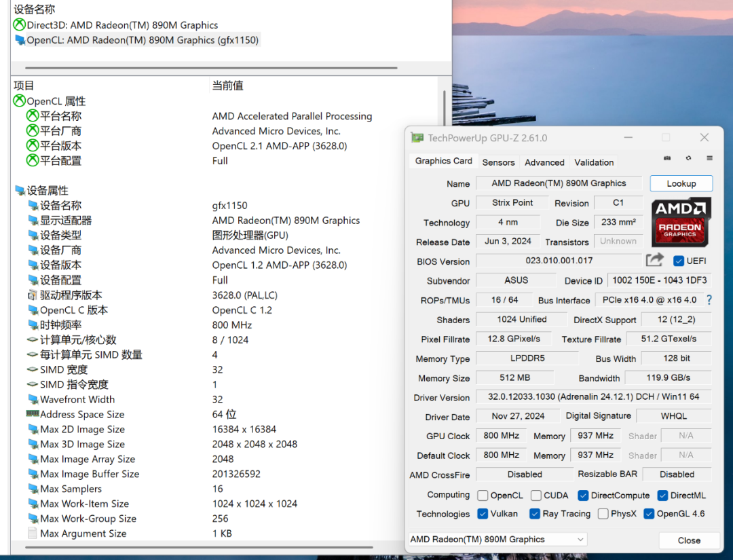Image resolution: width=733 pixels, height=560 pixels.
Task: Click Bus Interface question mark icon
Action: (709, 300)
